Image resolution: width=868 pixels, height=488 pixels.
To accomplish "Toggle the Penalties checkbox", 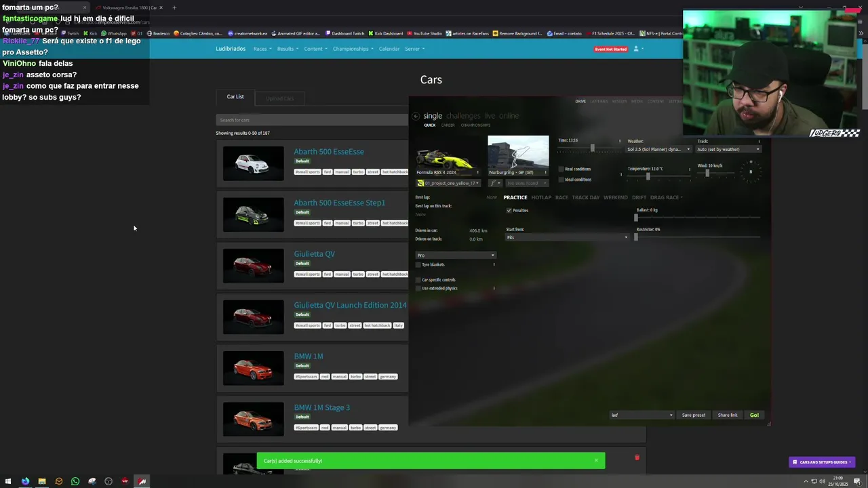I will pos(509,210).
